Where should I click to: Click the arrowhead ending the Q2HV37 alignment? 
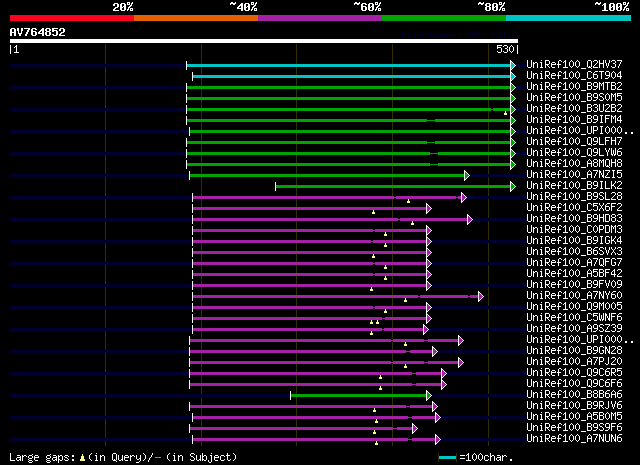tap(513, 65)
